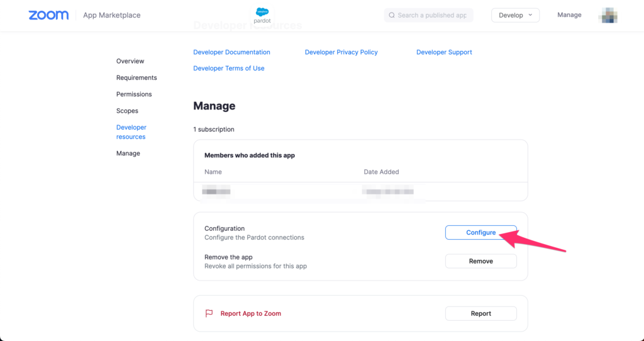The image size is (644, 341).
Task: Click the search magnifier icon
Action: tap(392, 15)
